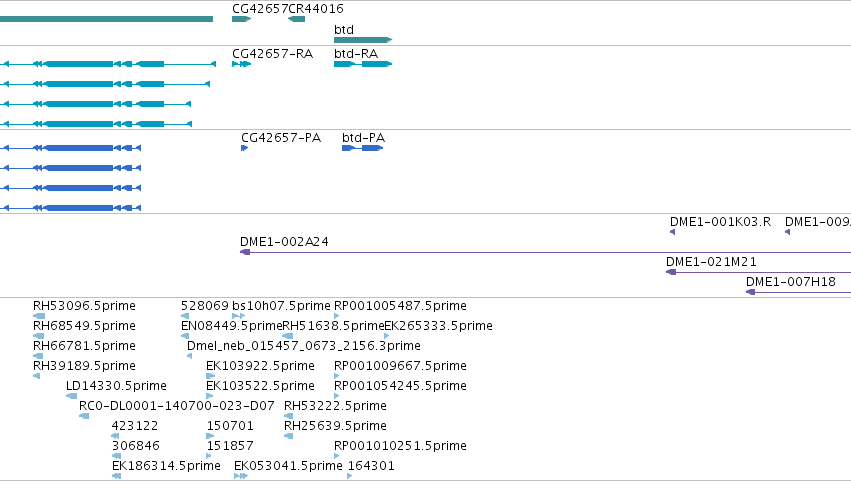851x481 pixels.
Task: Select the CG42657-RA transcript arrows
Action: coord(242,64)
